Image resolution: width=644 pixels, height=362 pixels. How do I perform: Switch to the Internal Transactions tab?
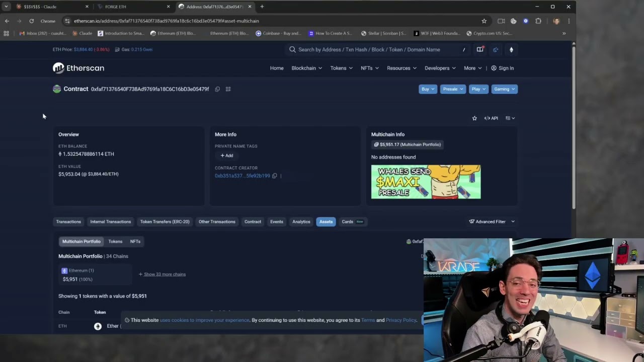(110, 222)
